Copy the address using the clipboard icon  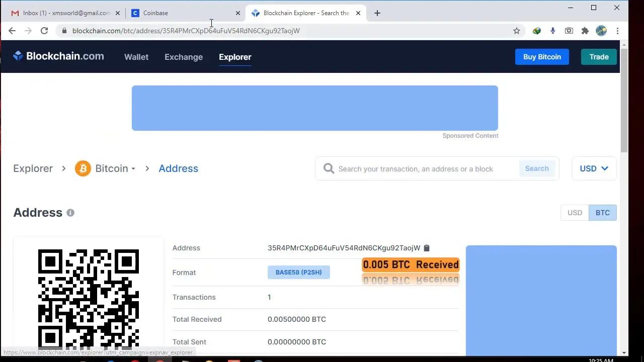tap(427, 248)
